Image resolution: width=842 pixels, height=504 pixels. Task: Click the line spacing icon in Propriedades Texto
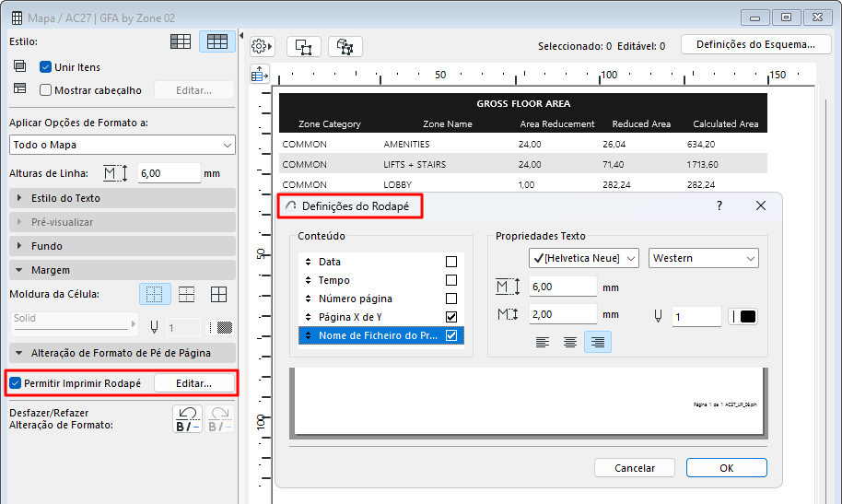tap(508, 314)
